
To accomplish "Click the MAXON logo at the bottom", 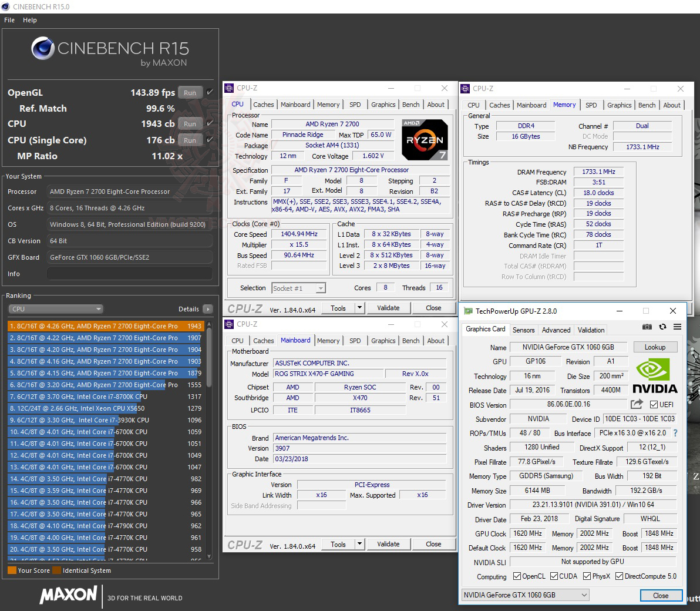I will pyautogui.click(x=68, y=595).
